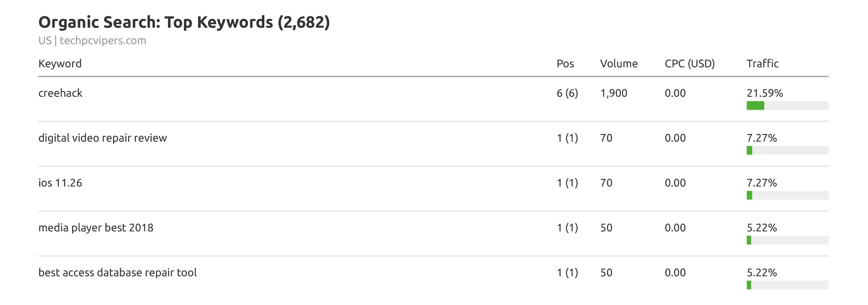Click the creehack 21.59% traffic bar
This screenshot has width=868, height=305.
787,106
